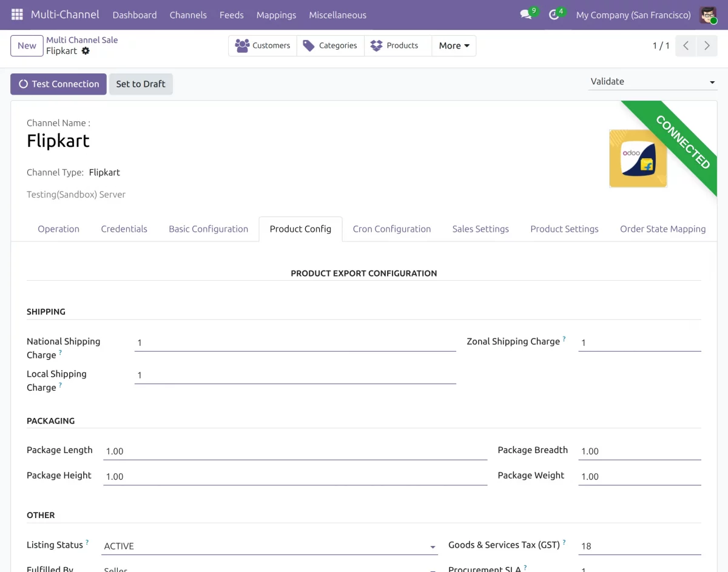Click the Local Shipping Charge input field
The image size is (728, 572).
coord(295,375)
